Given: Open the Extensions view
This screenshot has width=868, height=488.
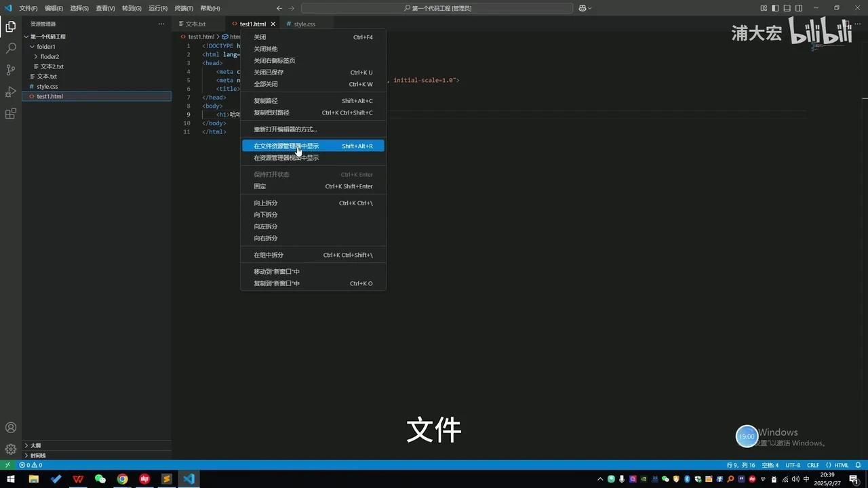Looking at the screenshot, I should point(10,113).
